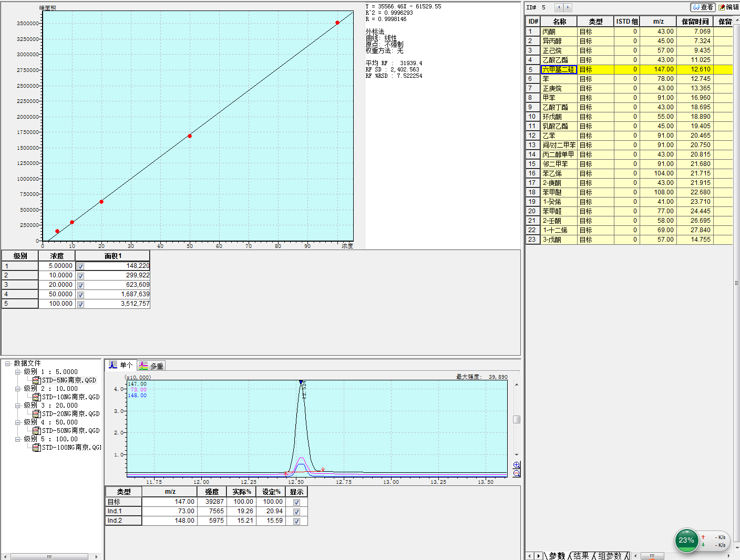
Task: Click chromatogram vertical scrollbar thumb
Action: click(x=517, y=419)
